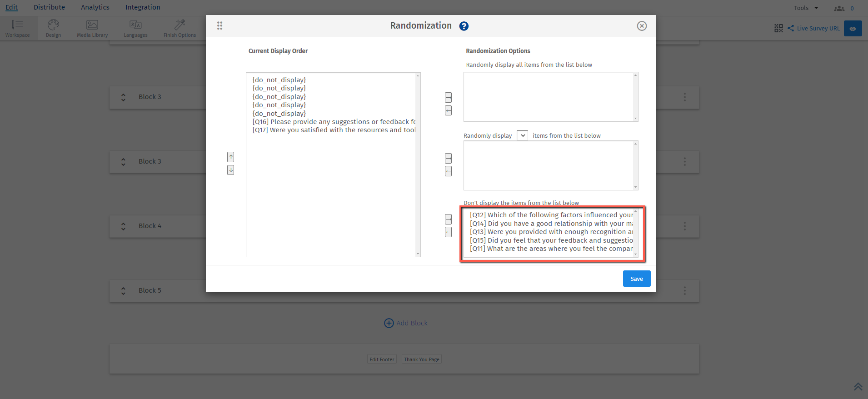Click the QR code icon
868x399 pixels.
click(x=778, y=28)
